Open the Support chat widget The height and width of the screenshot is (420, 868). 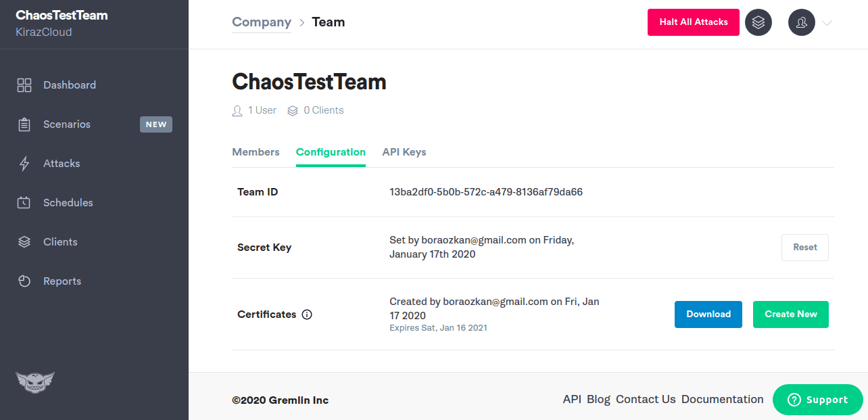pos(818,400)
